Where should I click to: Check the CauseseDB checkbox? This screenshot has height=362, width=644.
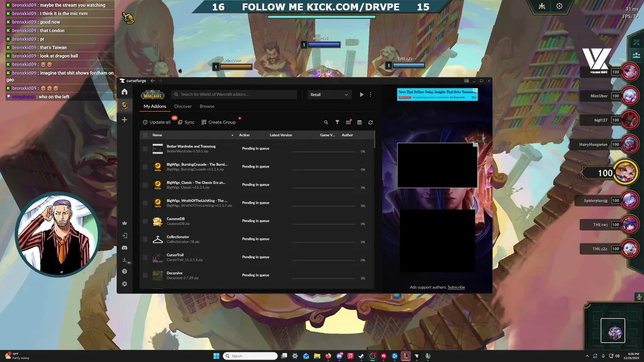pos(145,221)
